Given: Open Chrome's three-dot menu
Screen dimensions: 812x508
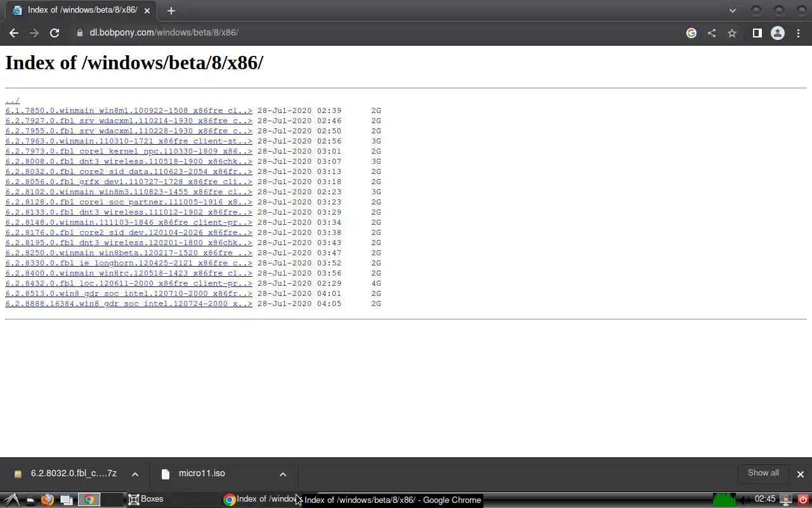Looking at the screenshot, I should 799,33.
